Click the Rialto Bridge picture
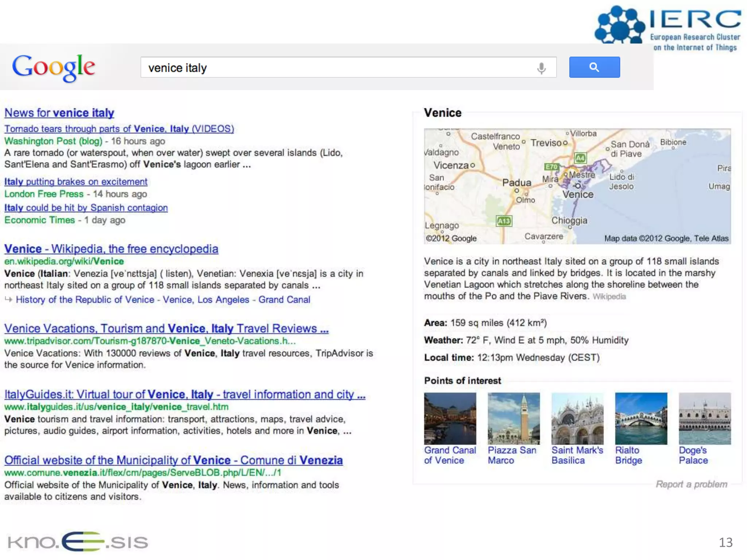 point(641,419)
